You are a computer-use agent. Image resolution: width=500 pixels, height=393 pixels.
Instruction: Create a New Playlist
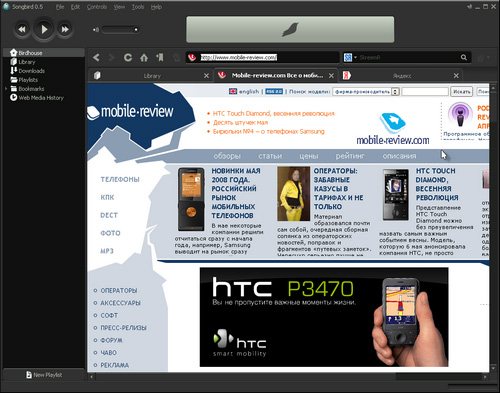[x=44, y=375]
